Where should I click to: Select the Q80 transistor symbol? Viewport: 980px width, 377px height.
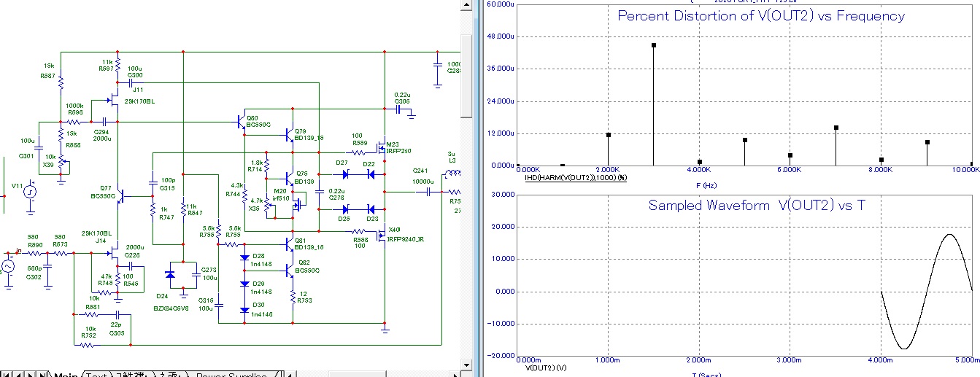242,123
